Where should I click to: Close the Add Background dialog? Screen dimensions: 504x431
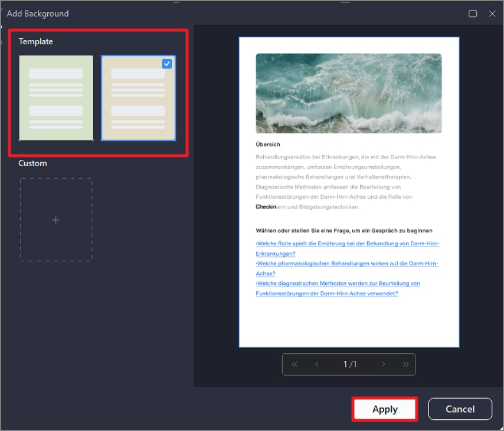pyautogui.click(x=492, y=14)
